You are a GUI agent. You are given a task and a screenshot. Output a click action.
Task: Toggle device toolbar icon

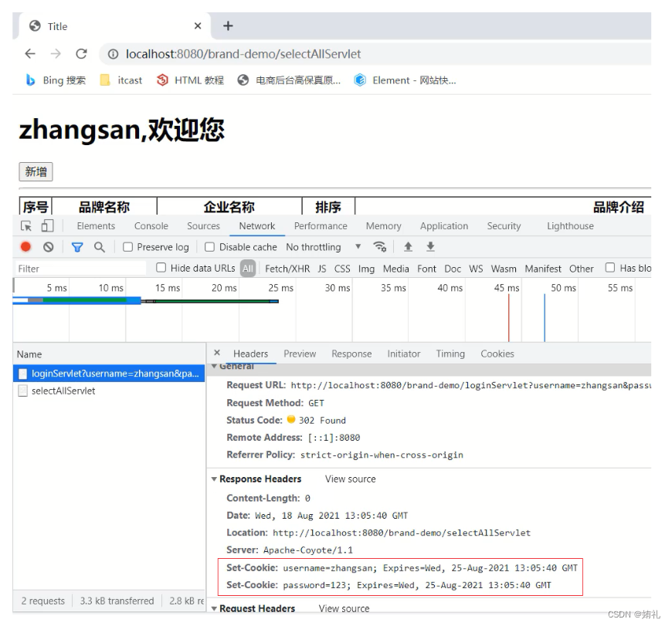point(47,225)
